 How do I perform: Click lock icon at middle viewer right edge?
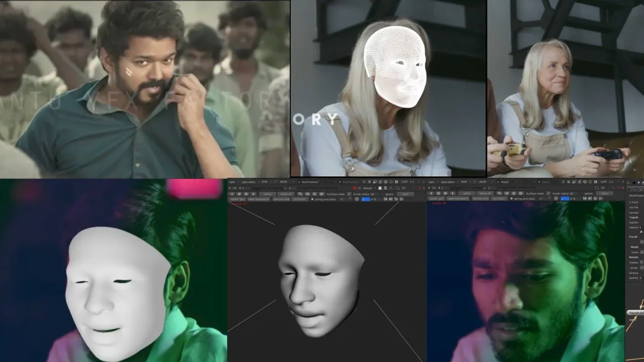(x=419, y=188)
